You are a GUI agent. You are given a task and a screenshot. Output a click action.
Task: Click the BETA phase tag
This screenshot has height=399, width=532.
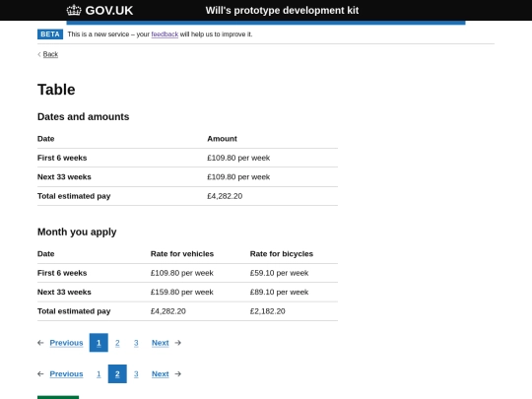[x=50, y=34]
